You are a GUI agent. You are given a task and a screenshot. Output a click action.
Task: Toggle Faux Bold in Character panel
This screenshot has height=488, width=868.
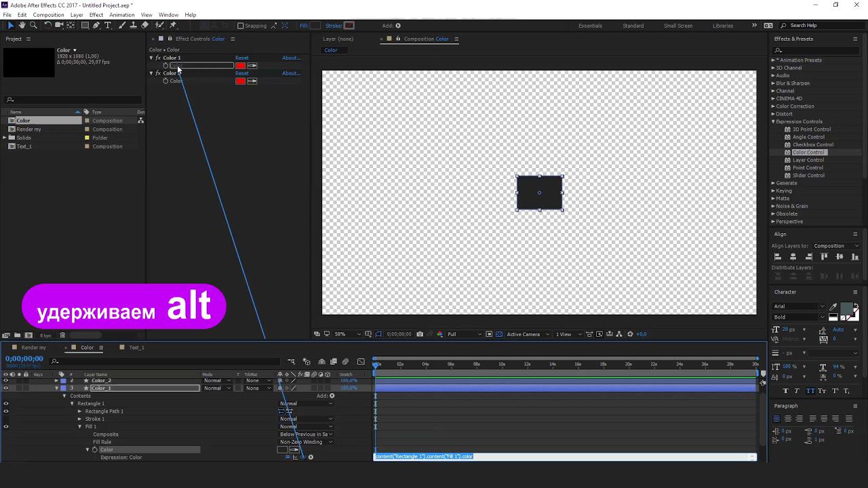(x=786, y=391)
